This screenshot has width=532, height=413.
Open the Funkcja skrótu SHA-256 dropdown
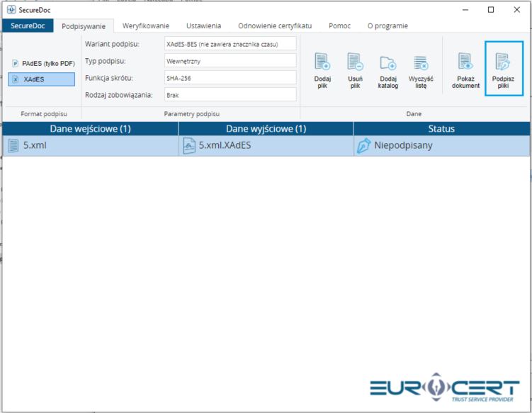[230, 77]
